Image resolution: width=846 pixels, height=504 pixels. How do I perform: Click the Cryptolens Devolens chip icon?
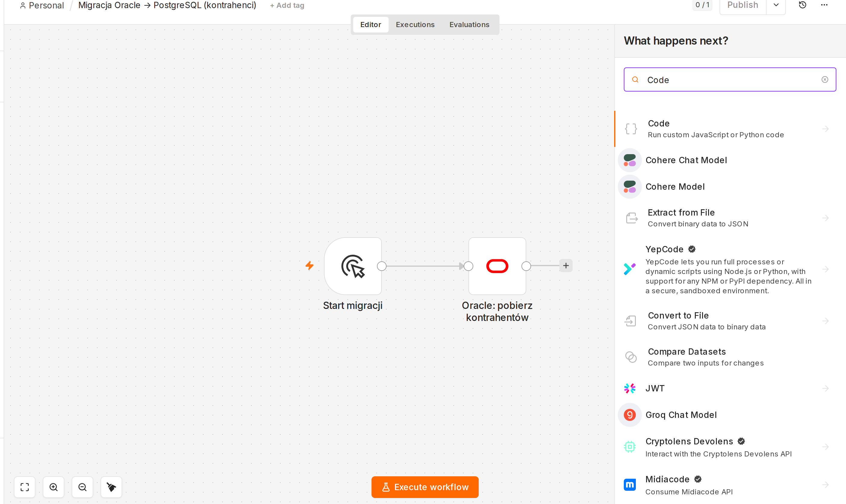click(x=629, y=446)
